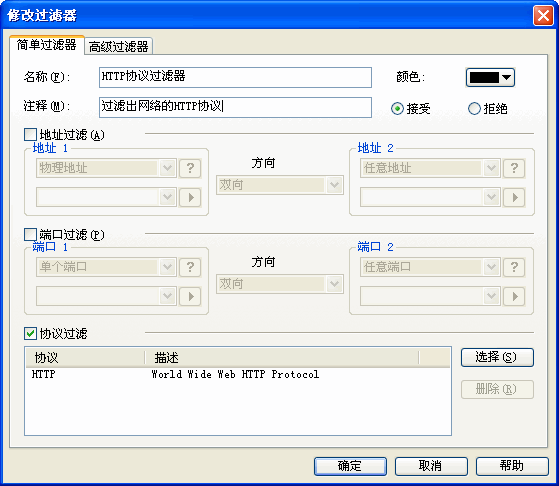Click 'World Wide Web HTTP Protocol' description
559x486 pixels.
(235, 374)
